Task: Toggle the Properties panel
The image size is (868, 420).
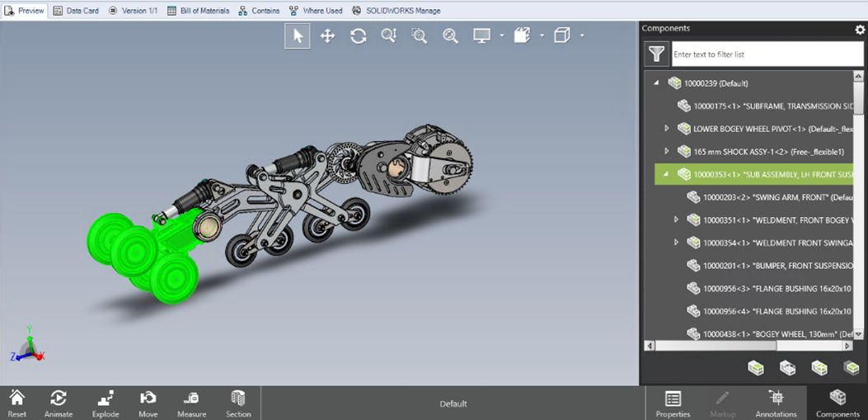Action: pyautogui.click(x=673, y=403)
